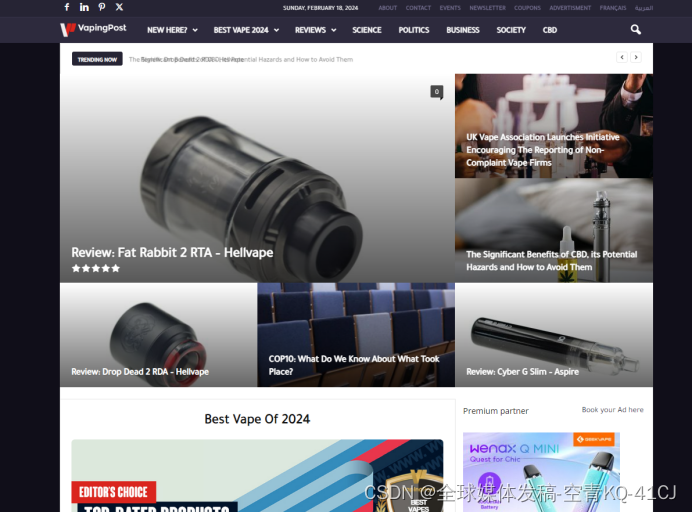Open the SCIENCE menu item

367,30
